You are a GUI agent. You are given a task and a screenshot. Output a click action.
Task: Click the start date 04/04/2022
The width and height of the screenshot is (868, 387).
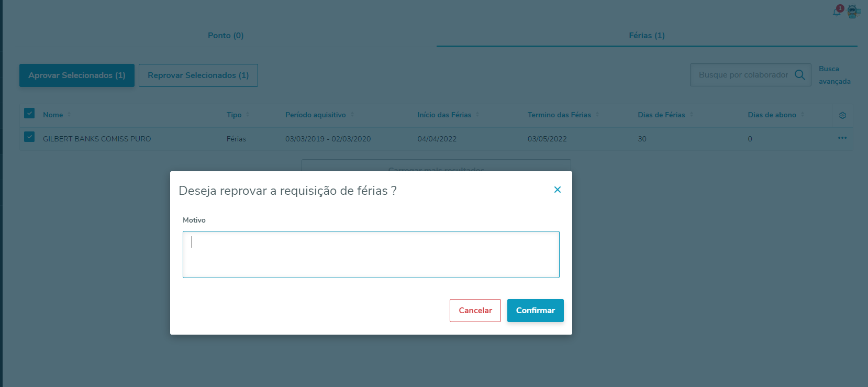[x=437, y=139]
